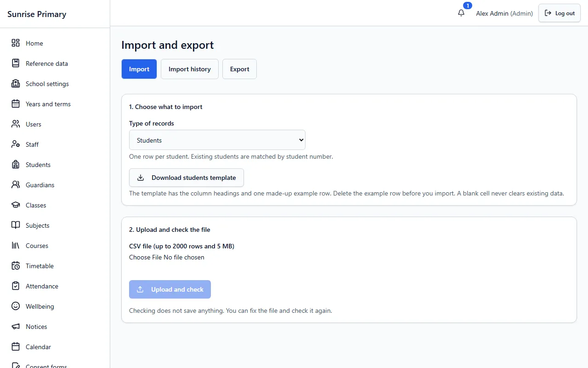Click the Sunrise Primary school title
Image resolution: width=588 pixels, height=368 pixels.
point(37,14)
